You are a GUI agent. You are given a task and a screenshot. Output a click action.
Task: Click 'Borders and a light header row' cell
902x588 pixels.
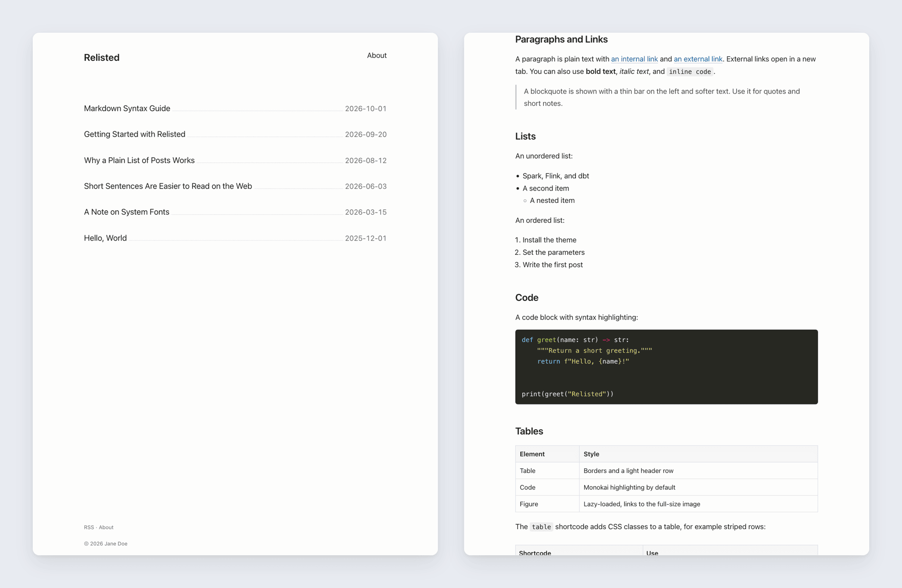pyautogui.click(x=698, y=471)
